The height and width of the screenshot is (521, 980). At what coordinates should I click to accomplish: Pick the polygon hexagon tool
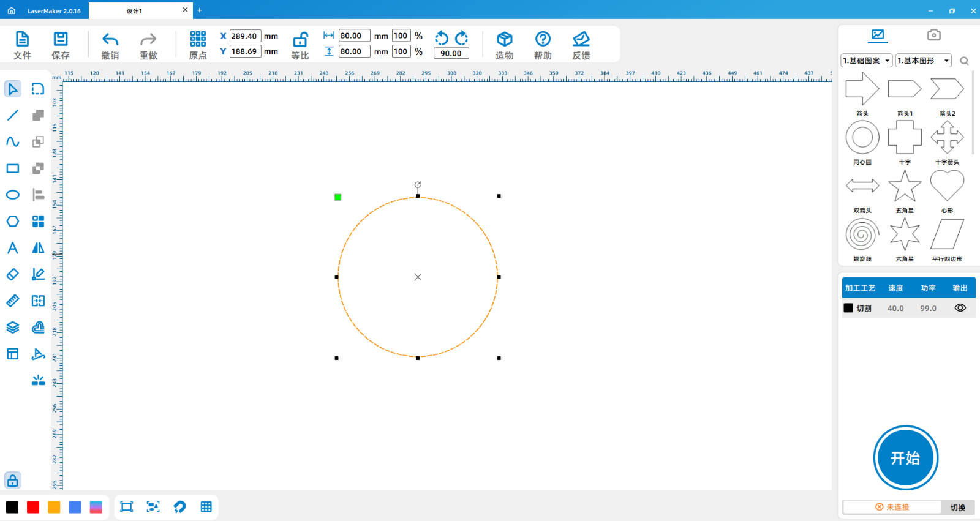(13, 222)
